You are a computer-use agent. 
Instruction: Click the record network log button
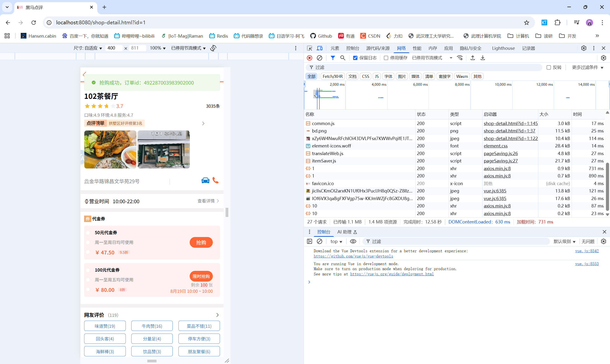click(309, 58)
